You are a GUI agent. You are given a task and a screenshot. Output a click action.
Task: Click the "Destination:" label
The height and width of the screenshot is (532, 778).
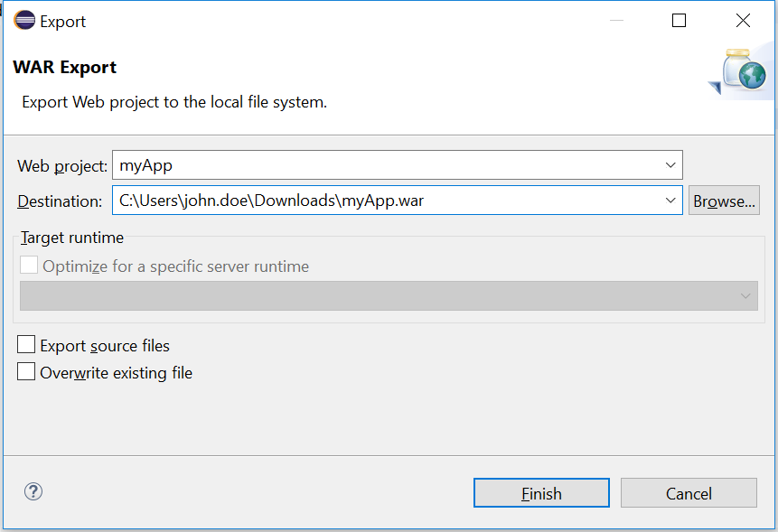[x=60, y=201]
